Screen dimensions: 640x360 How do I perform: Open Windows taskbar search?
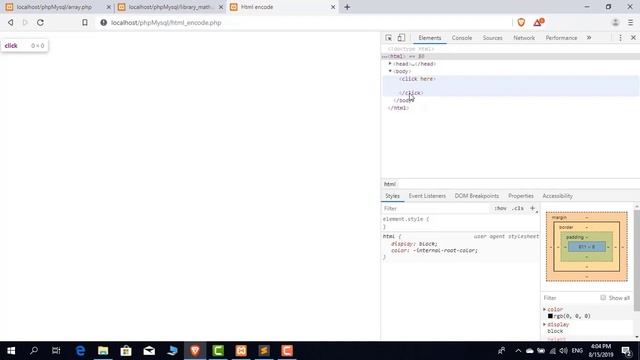point(34,351)
